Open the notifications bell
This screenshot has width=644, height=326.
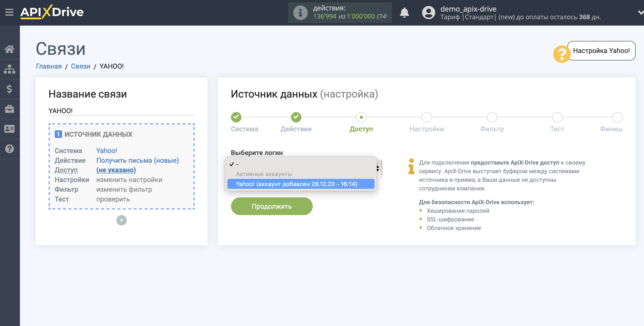tap(404, 12)
